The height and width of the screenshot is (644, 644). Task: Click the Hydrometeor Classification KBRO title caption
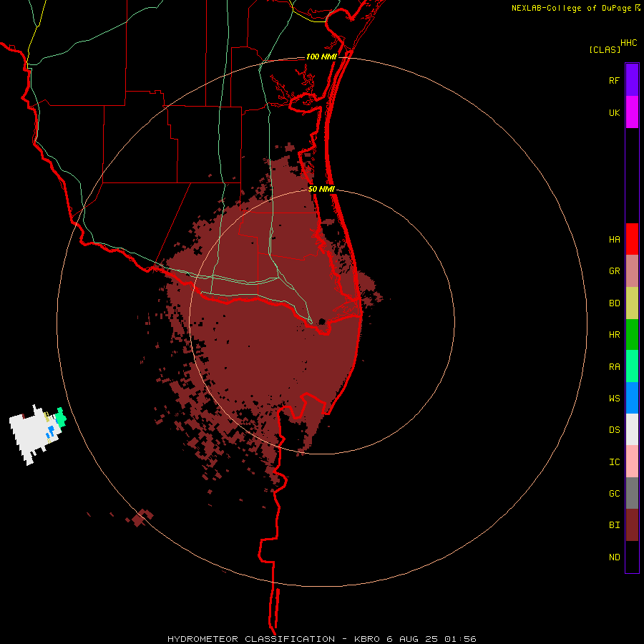pos(321,639)
